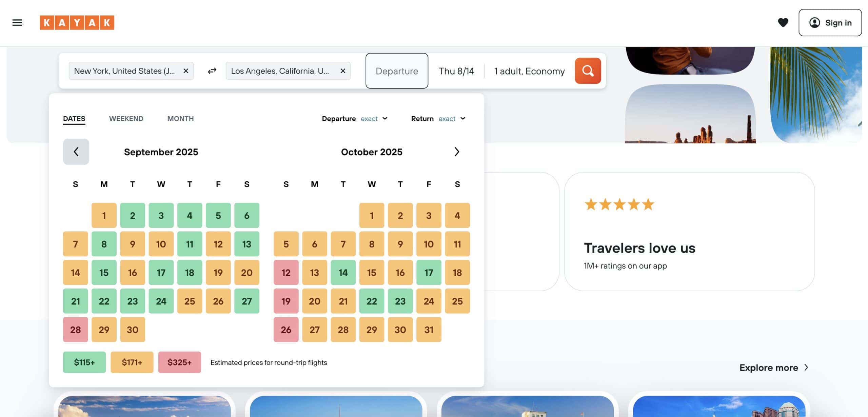Advance calendar to next month
Image resolution: width=868 pixels, height=417 pixels.
point(457,152)
